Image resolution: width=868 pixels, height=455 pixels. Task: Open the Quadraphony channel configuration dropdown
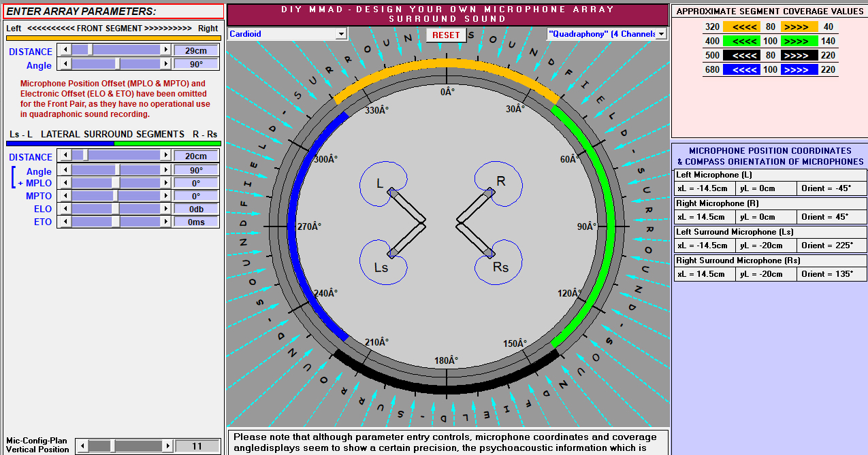[661, 34]
